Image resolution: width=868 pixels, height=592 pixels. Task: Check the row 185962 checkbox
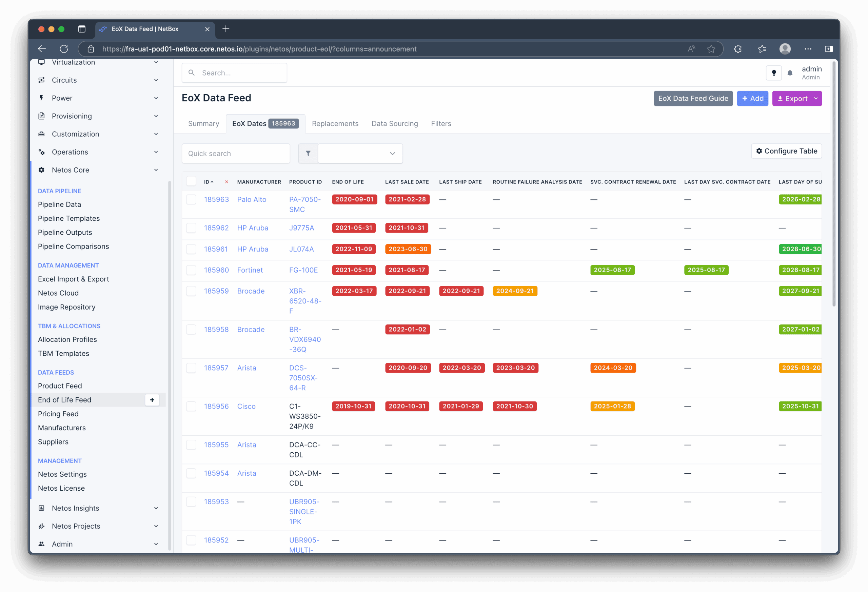pyautogui.click(x=191, y=228)
